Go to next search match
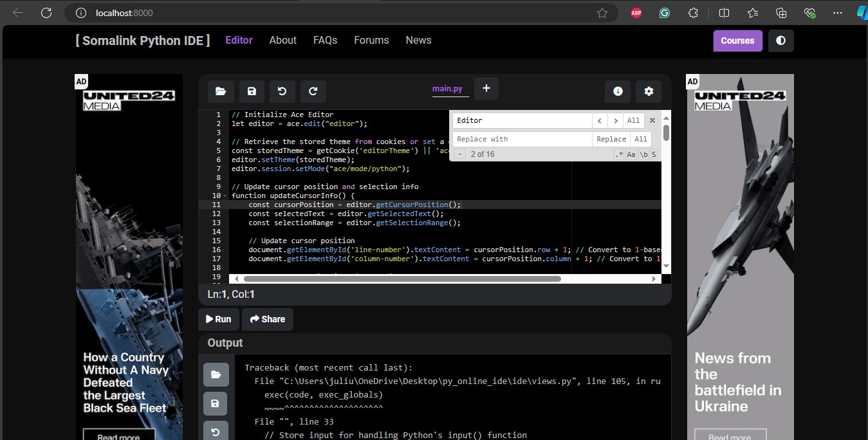Image resolution: width=868 pixels, height=440 pixels. tap(616, 120)
